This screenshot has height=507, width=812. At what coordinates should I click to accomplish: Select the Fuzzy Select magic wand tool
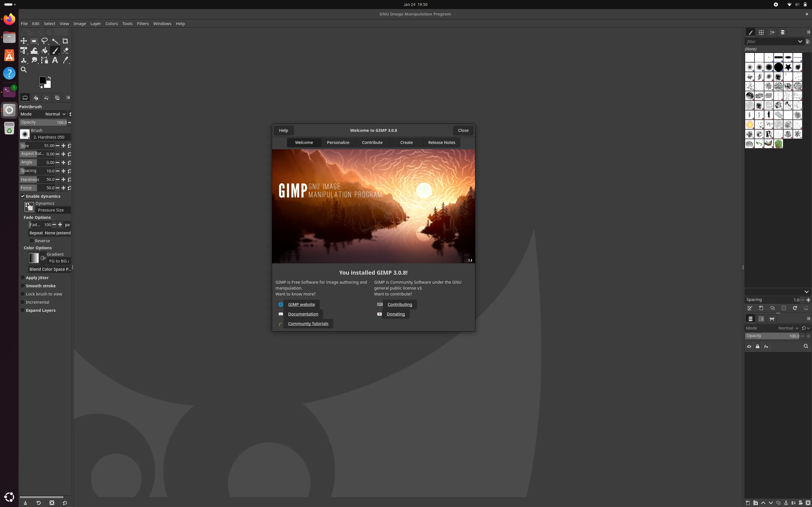tap(55, 41)
